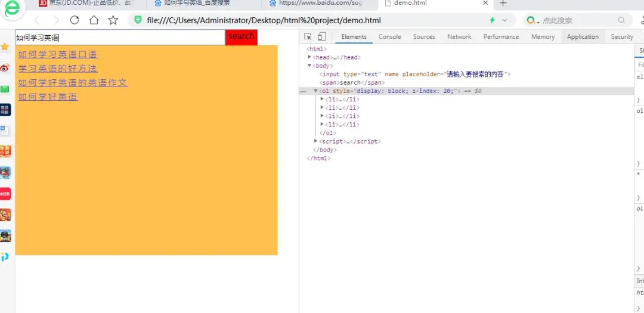
Task: Switch to the Memory tab
Action: [x=543, y=36]
